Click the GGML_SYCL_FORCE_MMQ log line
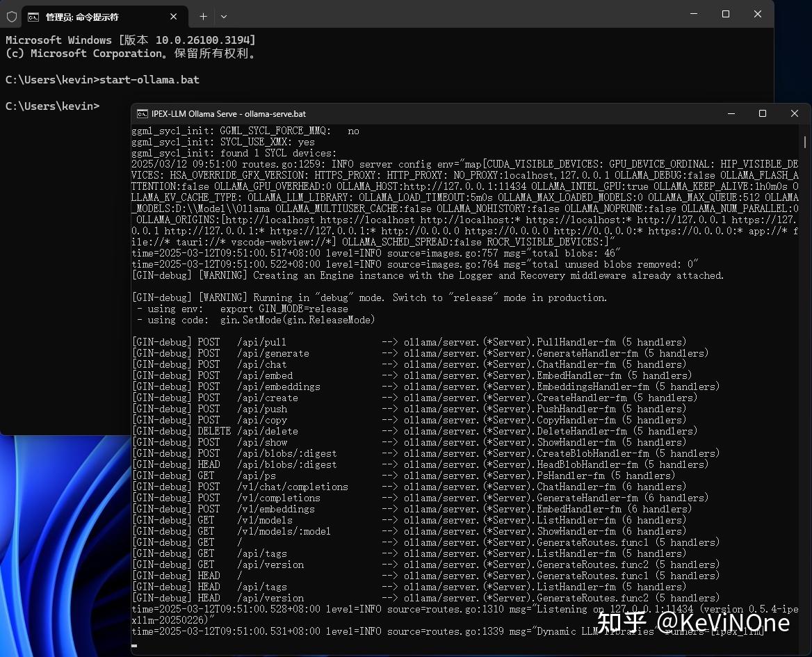Screen dimensions: 812x657 (x=243, y=131)
